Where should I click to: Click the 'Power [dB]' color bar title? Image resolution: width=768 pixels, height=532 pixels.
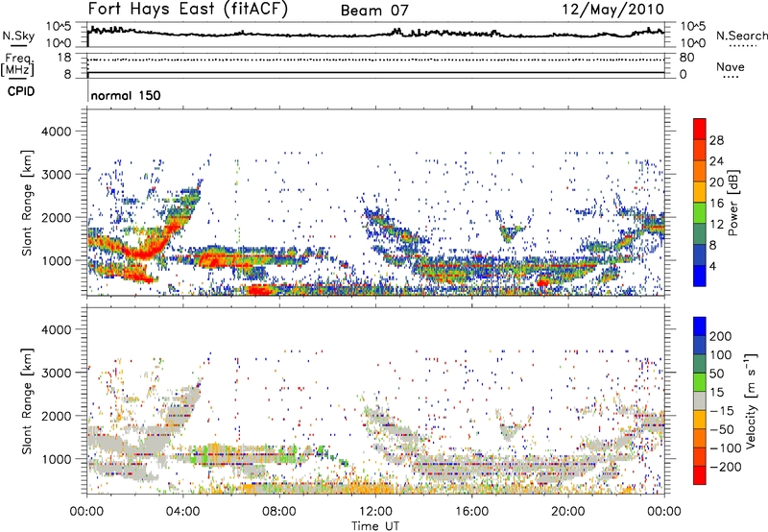coord(732,203)
